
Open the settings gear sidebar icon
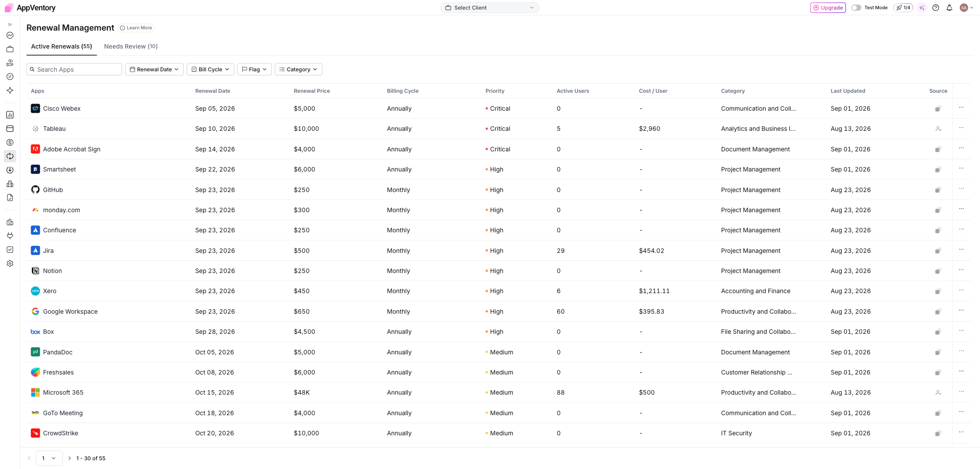coord(10,263)
